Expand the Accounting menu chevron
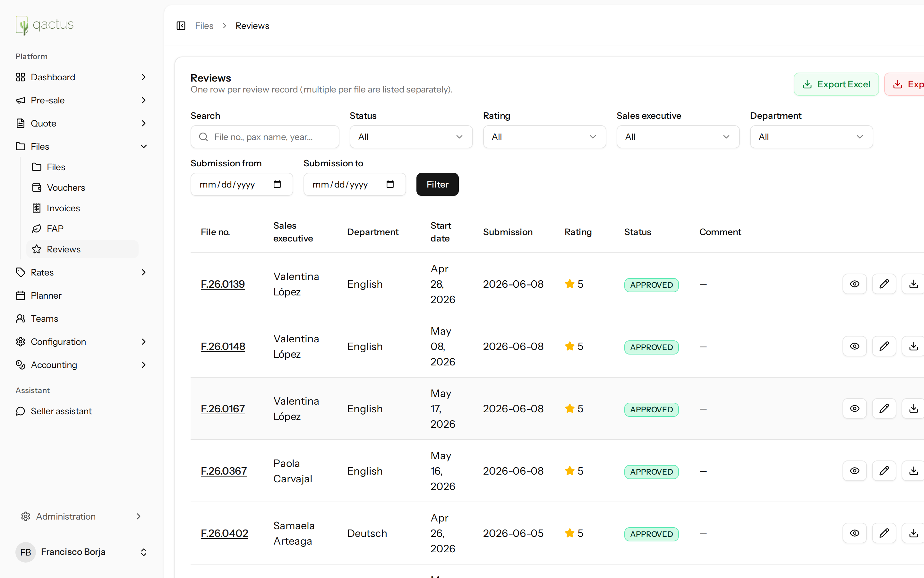924x578 pixels. (x=143, y=365)
